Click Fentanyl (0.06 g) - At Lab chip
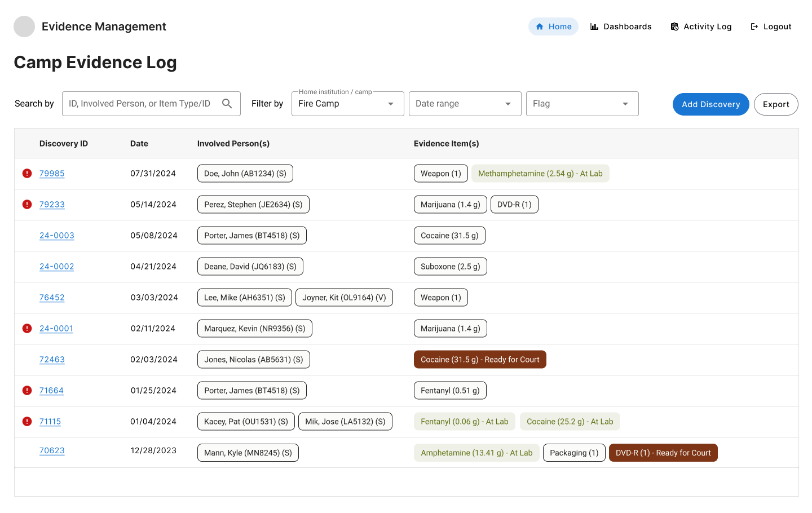The width and height of the screenshot is (812, 513). [465, 422]
